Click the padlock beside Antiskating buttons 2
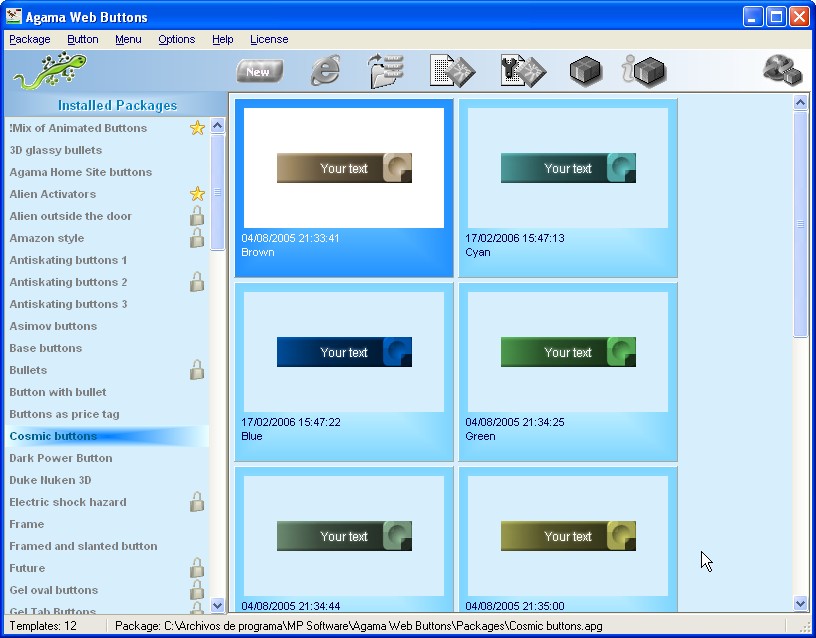The image size is (816, 638). click(x=197, y=282)
